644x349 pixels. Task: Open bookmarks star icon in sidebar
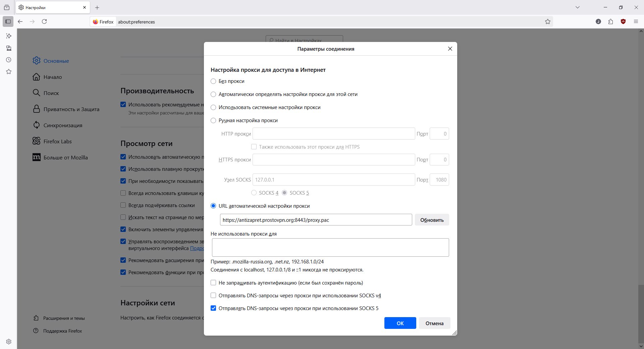(x=9, y=71)
